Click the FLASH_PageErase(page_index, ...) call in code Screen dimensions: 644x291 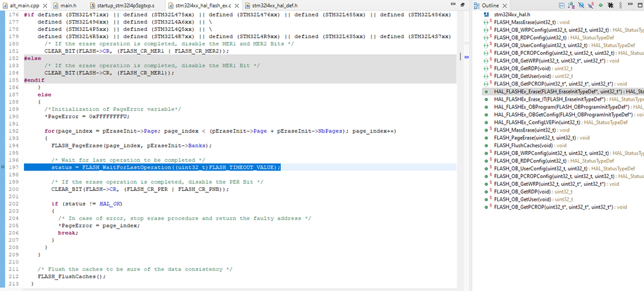[132, 145]
